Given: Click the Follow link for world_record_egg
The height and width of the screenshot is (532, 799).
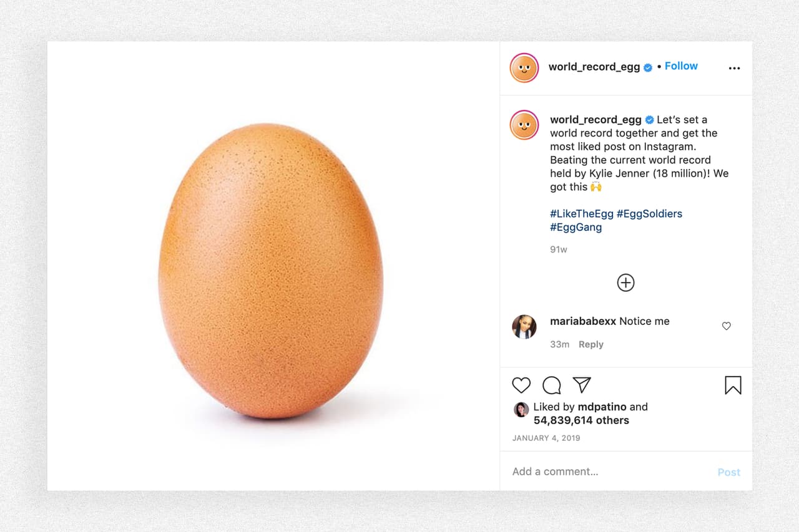Looking at the screenshot, I should point(681,65).
